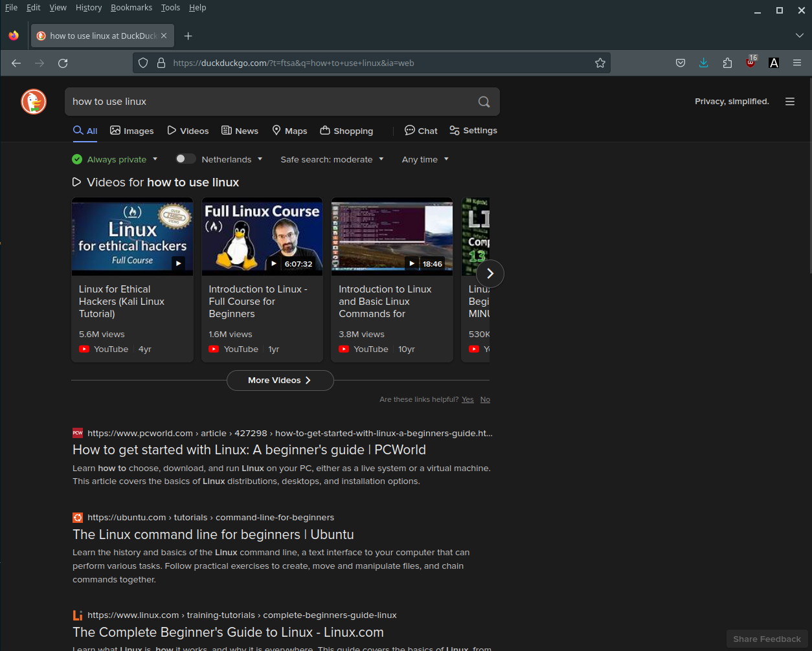This screenshot has height=651, width=812.
Task: Close the 'how to use linux' browser tab
Action: point(164,36)
